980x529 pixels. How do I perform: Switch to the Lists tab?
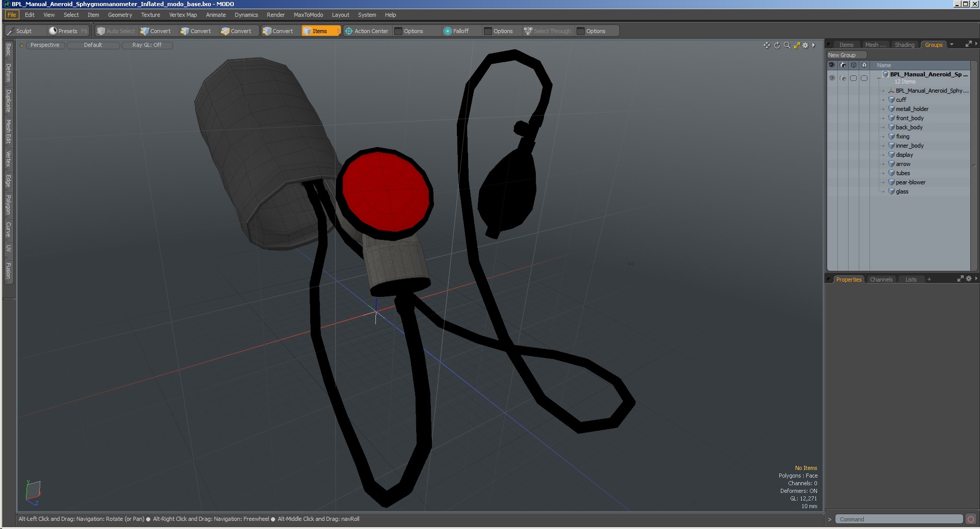tap(911, 280)
